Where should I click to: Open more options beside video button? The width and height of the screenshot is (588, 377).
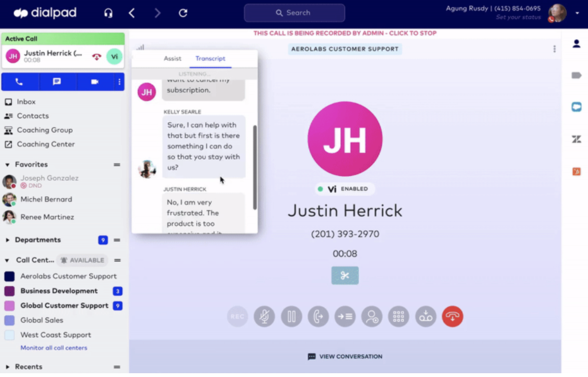pos(119,82)
